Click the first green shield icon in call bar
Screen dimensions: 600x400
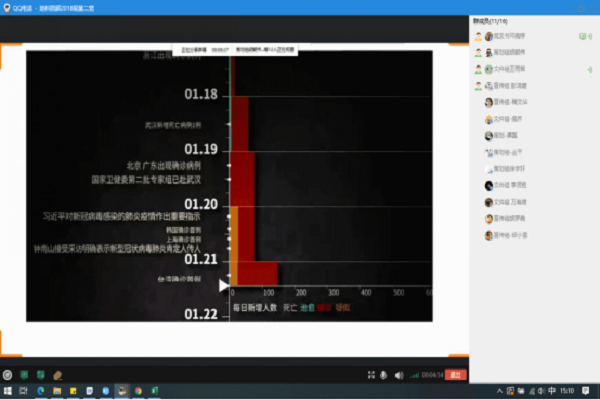tap(24, 375)
